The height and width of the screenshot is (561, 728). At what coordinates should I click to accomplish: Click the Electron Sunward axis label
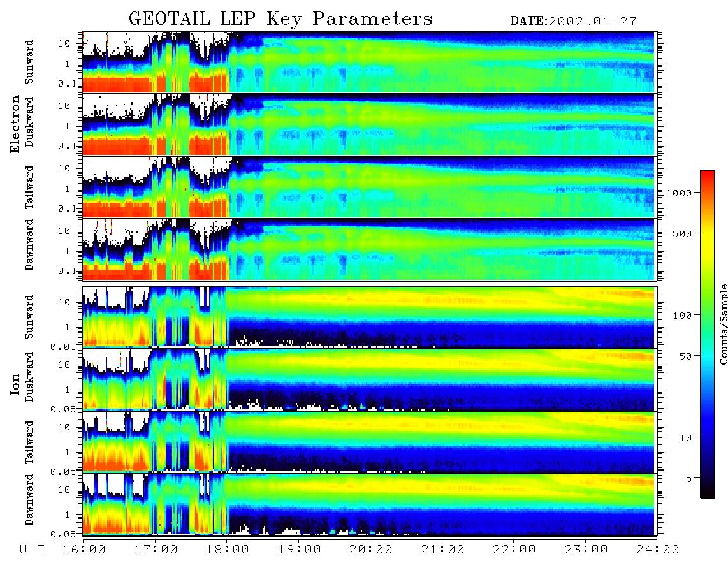tap(29, 62)
